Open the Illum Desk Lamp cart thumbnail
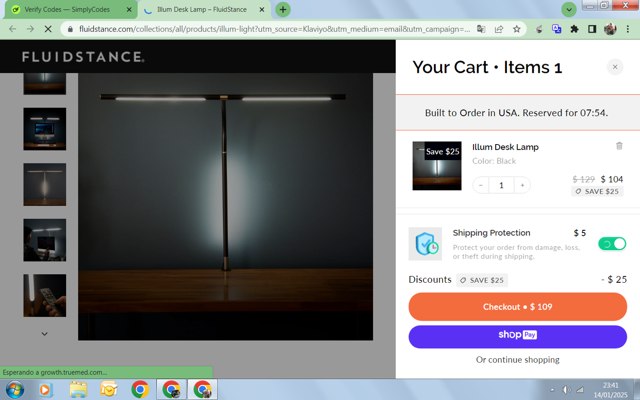 click(437, 166)
